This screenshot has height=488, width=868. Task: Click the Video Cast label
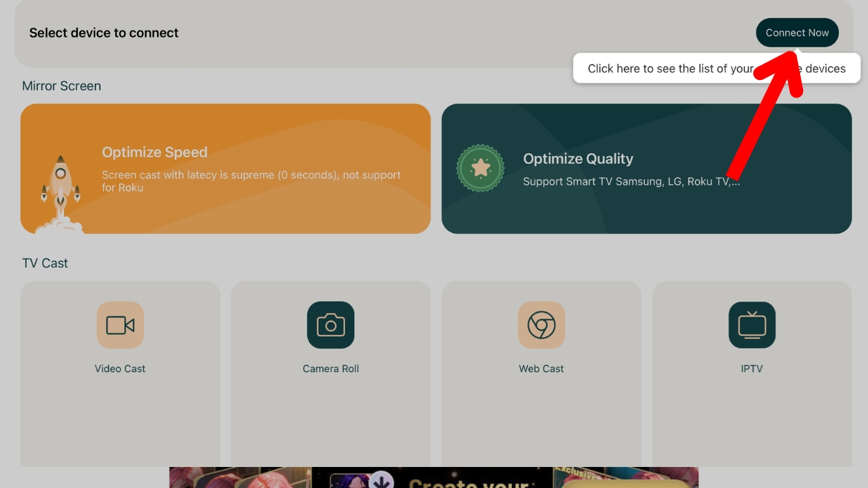[x=120, y=369]
